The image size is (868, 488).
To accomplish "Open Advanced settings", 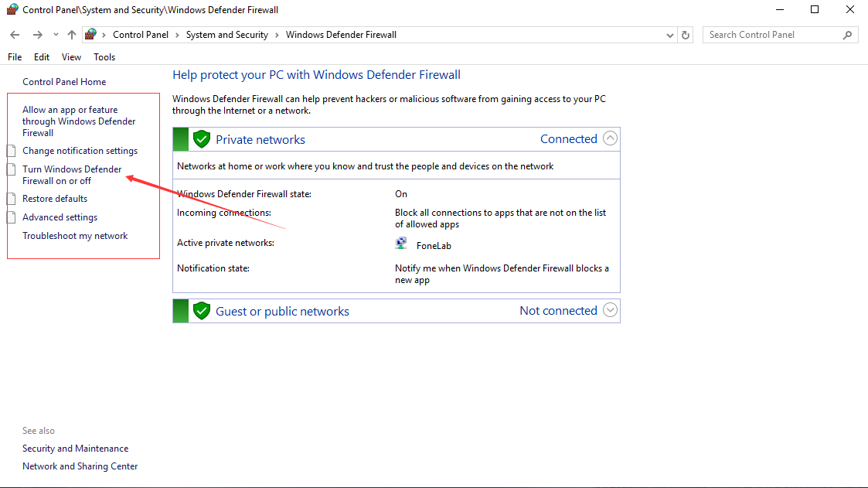I will click(60, 217).
